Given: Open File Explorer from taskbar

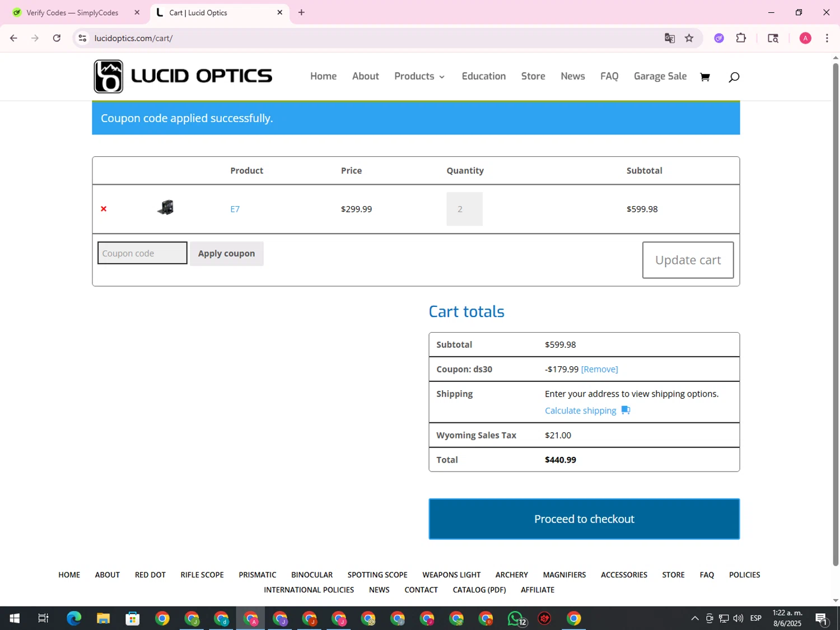Looking at the screenshot, I should tap(103, 618).
